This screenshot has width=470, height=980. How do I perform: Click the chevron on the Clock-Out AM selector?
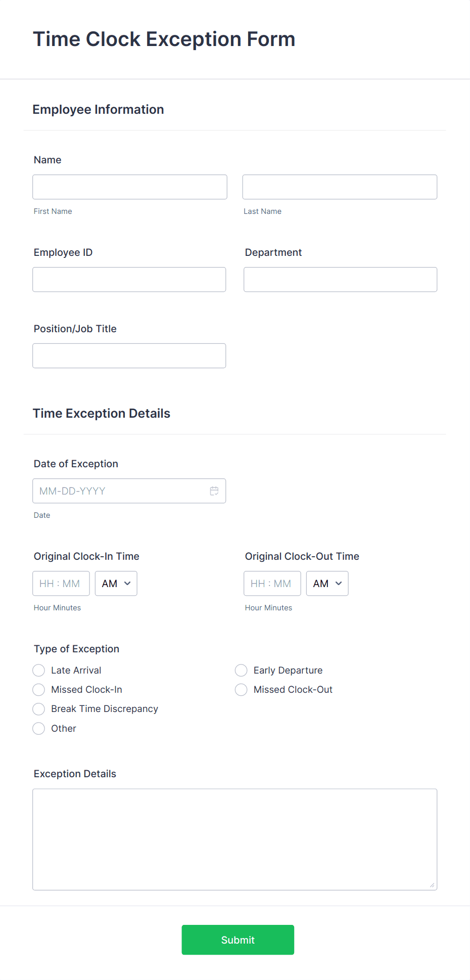click(x=339, y=583)
